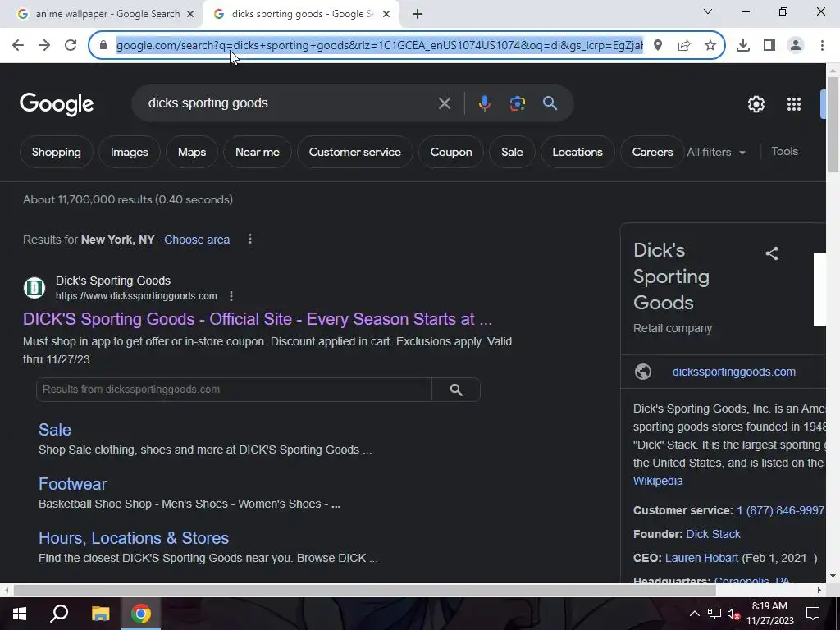
Task: Open Windows Start menu
Action: (x=20, y=614)
